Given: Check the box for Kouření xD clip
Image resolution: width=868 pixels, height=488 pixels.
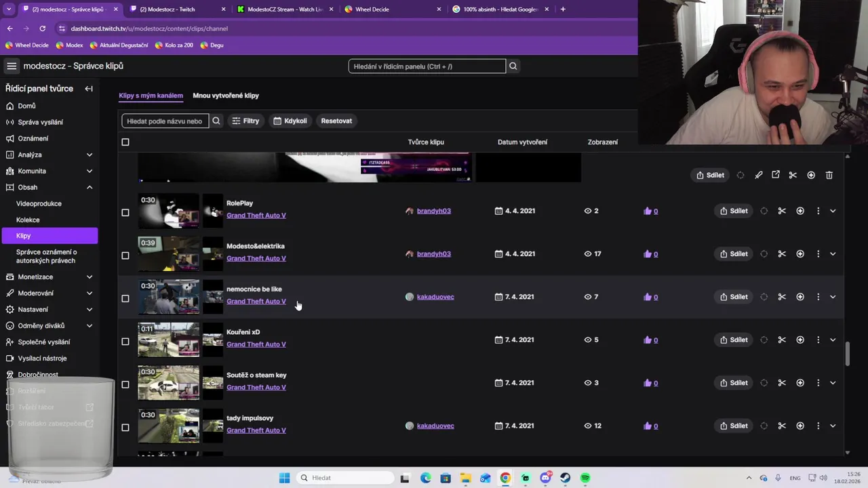Looking at the screenshot, I should pos(125,342).
